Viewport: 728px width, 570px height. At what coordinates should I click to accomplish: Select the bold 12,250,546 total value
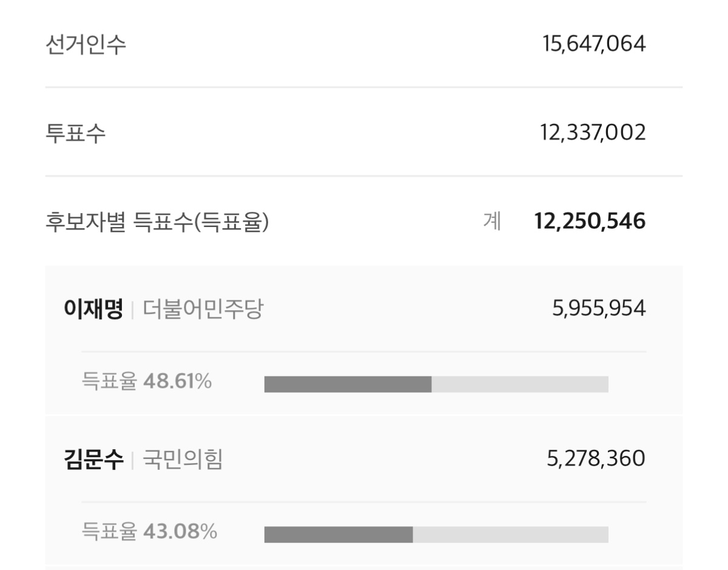click(589, 222)
